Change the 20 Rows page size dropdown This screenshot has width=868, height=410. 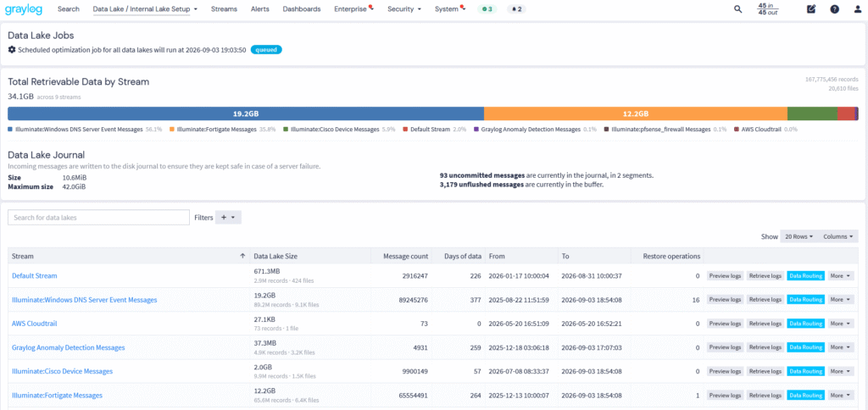[x=798, y=236]
